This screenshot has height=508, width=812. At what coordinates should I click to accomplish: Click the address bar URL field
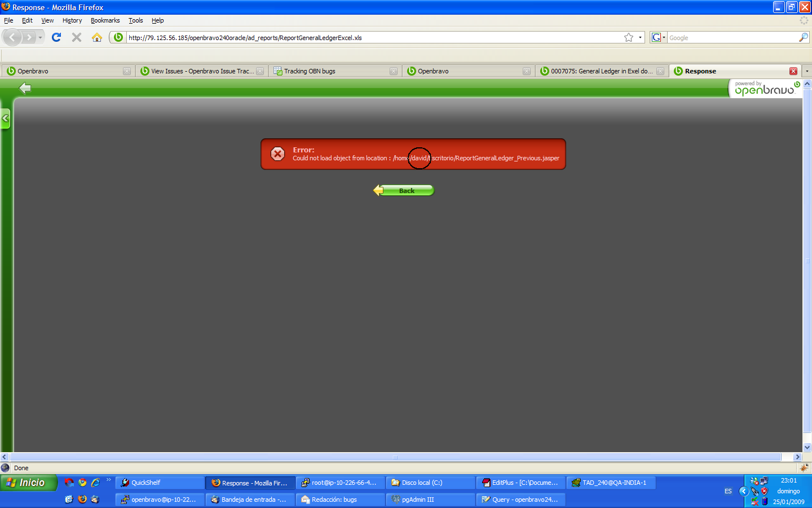click(x=374, y=38)
